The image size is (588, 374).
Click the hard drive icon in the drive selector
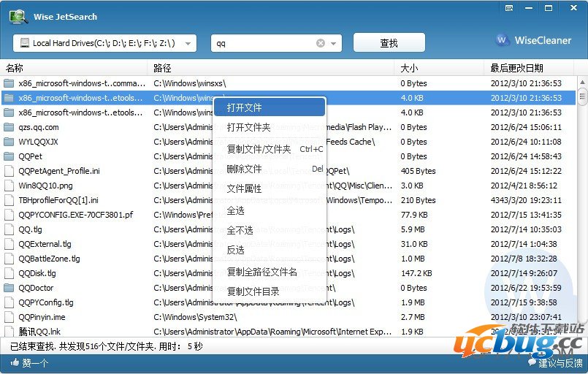[25, 43]
